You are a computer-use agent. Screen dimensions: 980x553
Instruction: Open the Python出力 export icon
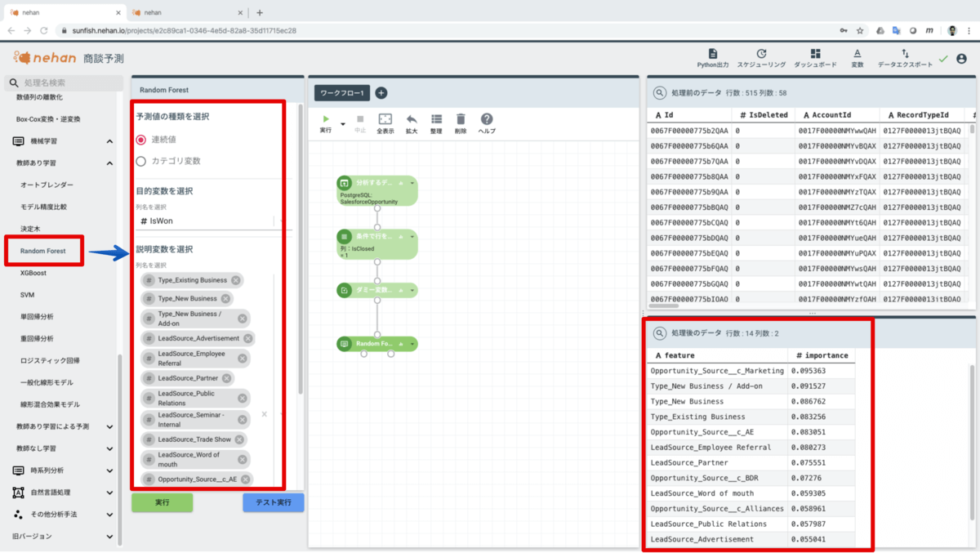click(x=712, y=53)
